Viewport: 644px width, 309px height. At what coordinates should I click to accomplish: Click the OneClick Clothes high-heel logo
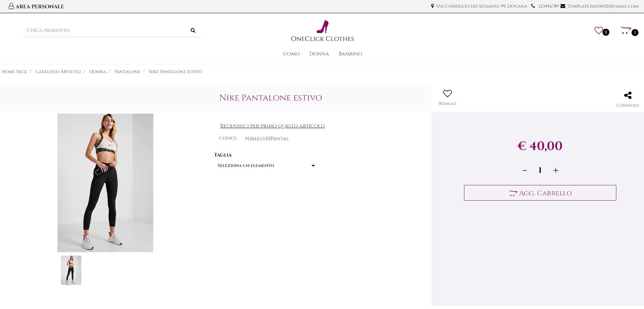(x=322, y=27)
